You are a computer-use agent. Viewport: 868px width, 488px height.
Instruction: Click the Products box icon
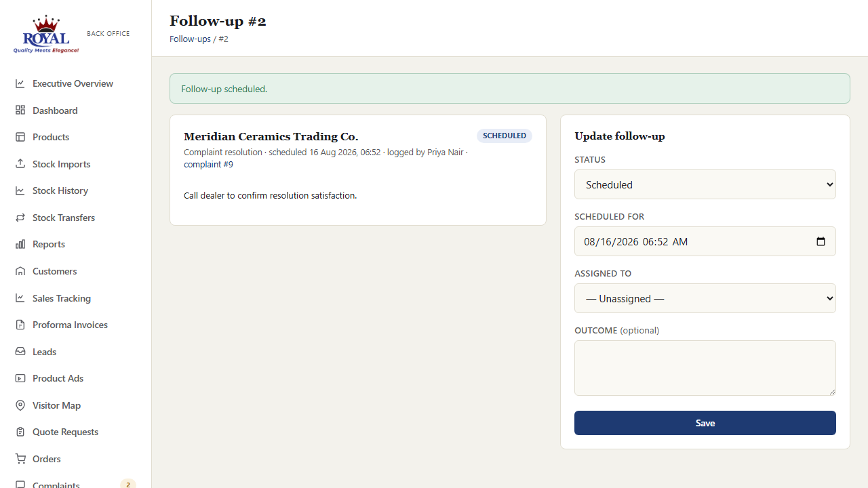point(20,137)
